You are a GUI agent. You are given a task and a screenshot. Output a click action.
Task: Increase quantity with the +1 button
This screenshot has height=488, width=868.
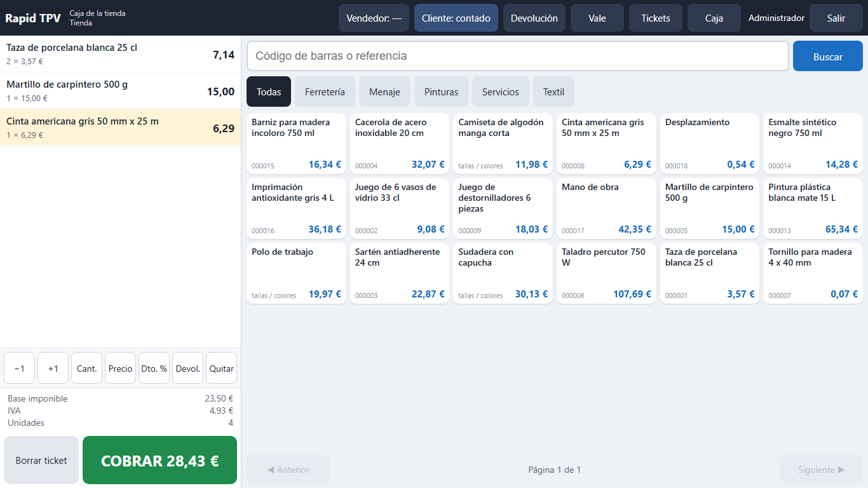[53, 369]
